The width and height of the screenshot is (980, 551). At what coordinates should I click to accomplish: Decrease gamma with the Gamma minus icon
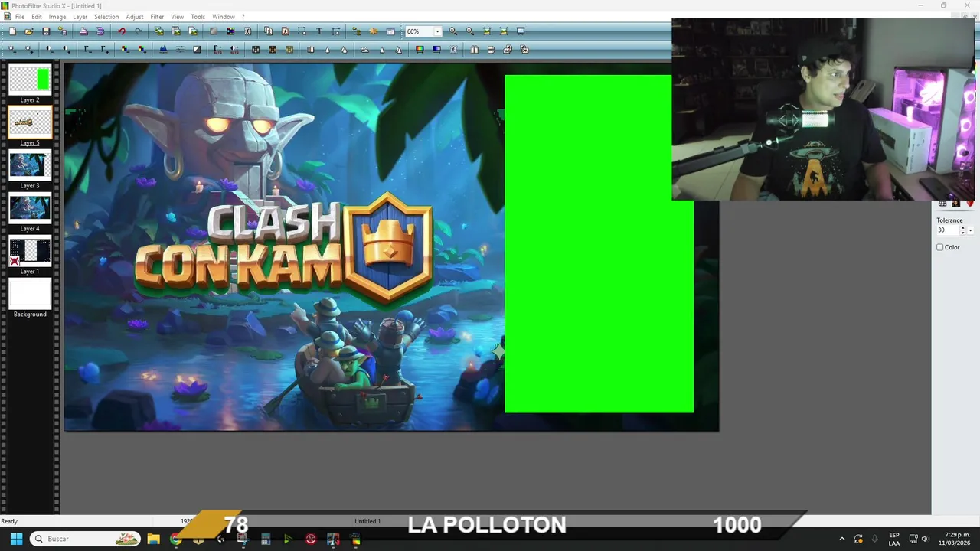(x=88, y=49)
